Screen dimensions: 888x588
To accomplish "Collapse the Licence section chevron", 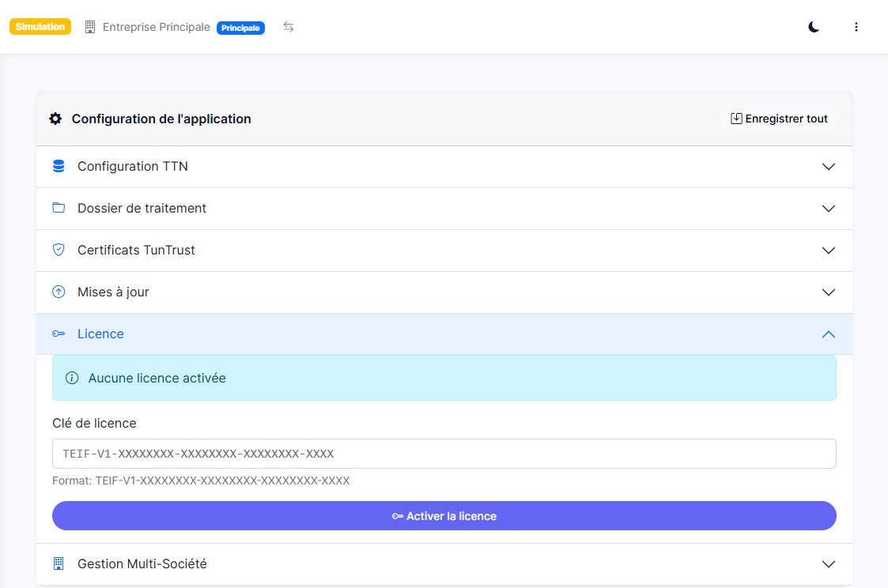I will [828, 334].
